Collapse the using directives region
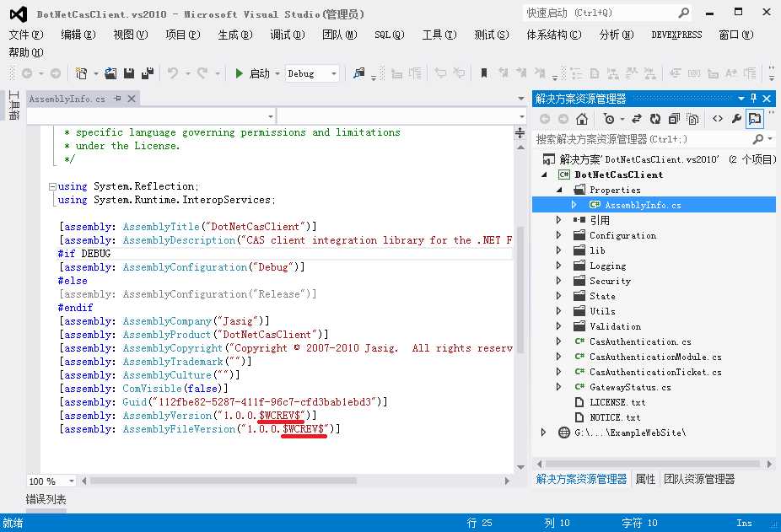 click(x=52, y=187)
